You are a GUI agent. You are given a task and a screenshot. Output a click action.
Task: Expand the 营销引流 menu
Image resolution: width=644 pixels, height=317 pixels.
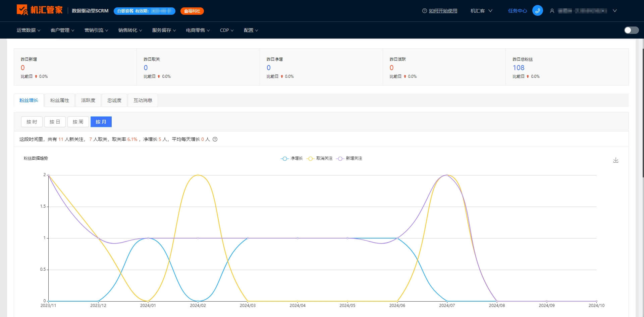click(96, 30)
